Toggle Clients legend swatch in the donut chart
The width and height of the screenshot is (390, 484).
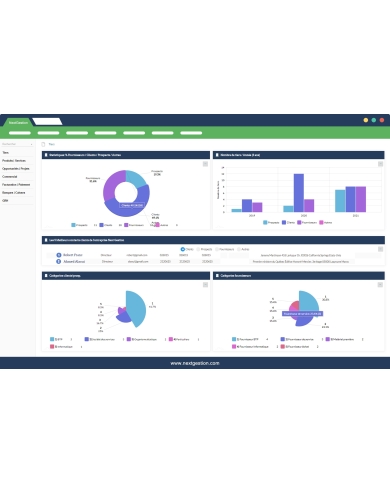pyautogui.click(x=102, y=225)
